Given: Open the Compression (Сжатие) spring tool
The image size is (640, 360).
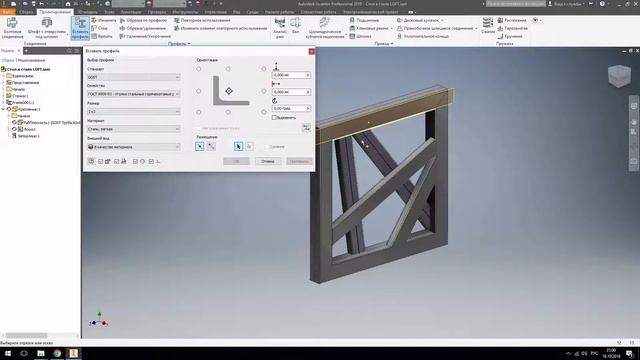Looking at the screenshot, I should click(488, 26).
